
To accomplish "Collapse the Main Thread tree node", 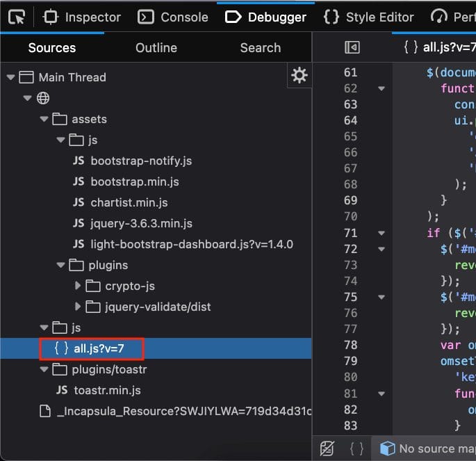I will (11, 77).
